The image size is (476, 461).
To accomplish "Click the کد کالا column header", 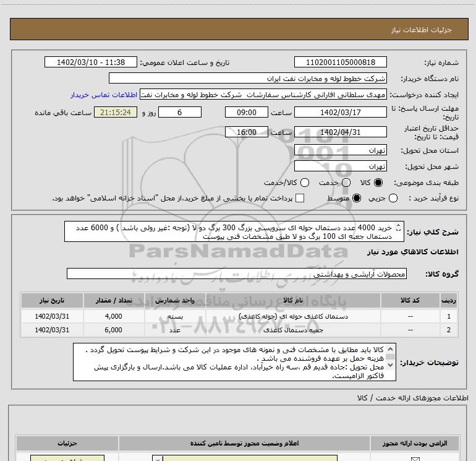I will tap(410, 300).
